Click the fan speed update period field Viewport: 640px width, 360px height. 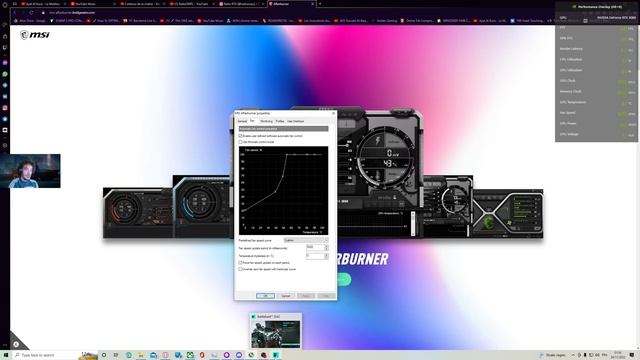point(315,247)
